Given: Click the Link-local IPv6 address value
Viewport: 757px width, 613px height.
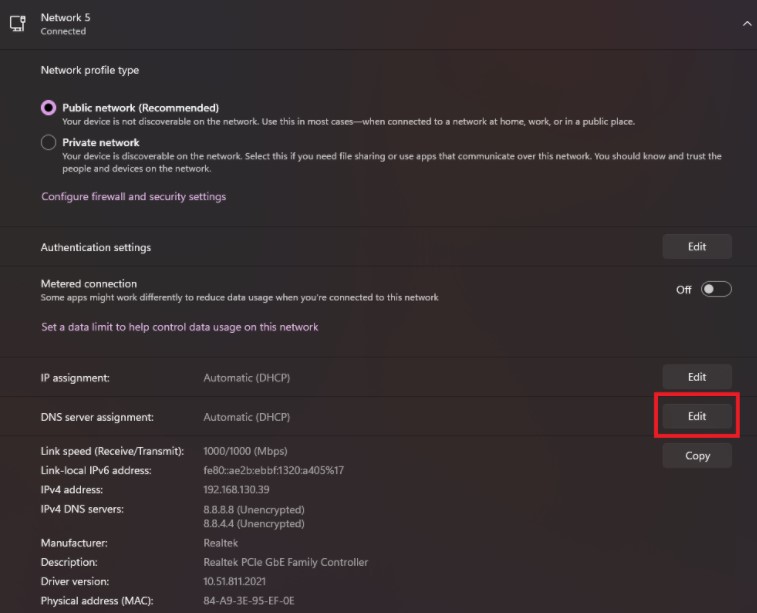Looking at the screenshot, I should point(274,470).
